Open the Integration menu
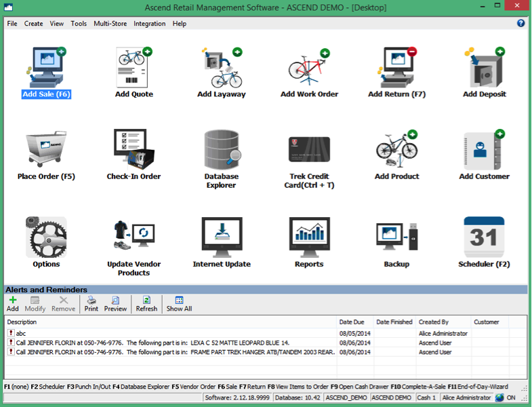The width and height of the screenshot is (532, 407). [149, 24]
